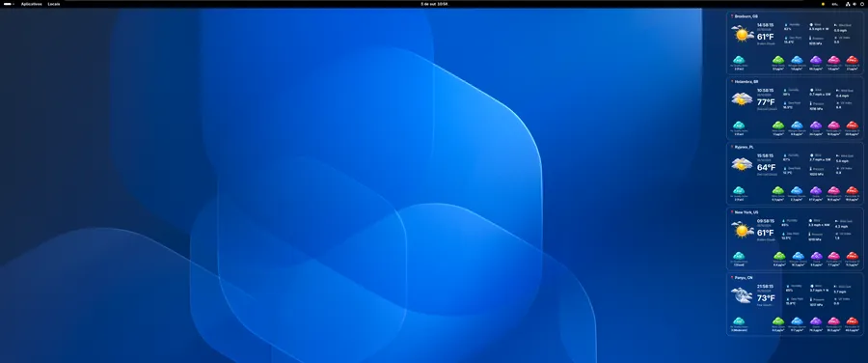Viewport: 868px width, 363px height.
Task: Click the sunny weather icon for New York
Action: 743,230
